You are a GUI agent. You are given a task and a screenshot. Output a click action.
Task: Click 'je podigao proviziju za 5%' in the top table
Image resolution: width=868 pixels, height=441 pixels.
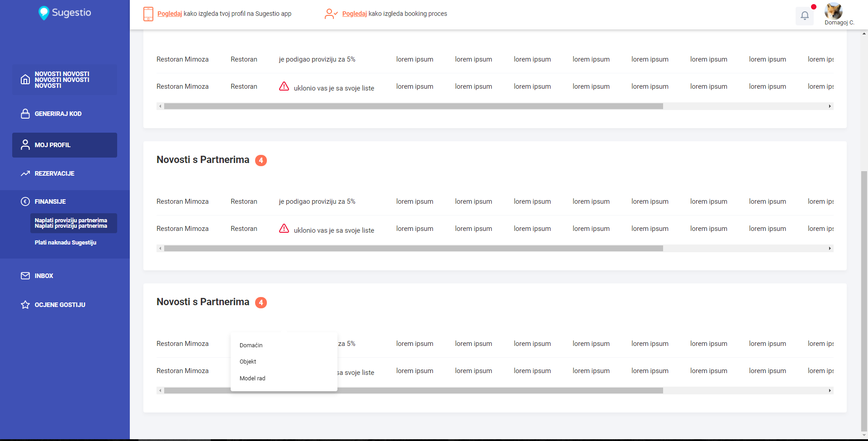pos(317,59)
